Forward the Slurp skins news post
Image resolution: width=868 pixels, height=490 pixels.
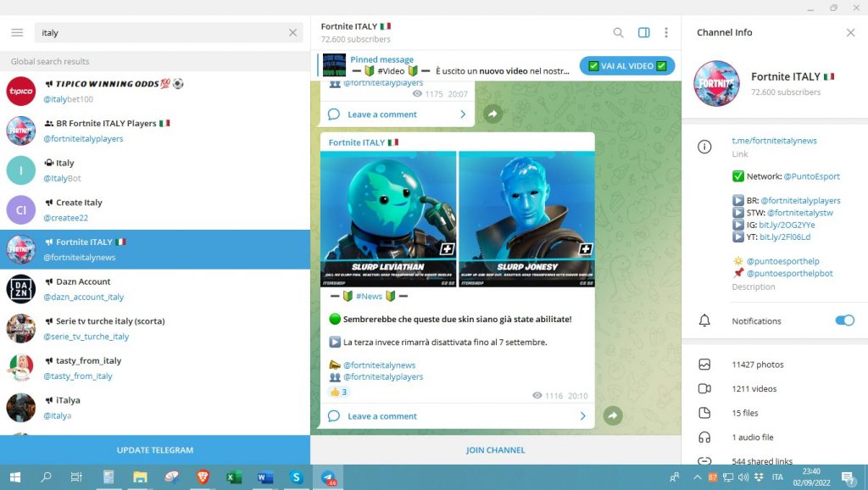[x=612, y=415]
